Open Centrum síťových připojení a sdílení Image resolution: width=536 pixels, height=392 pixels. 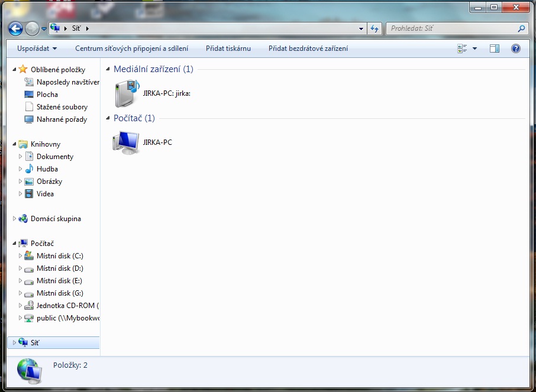(131, 48)
